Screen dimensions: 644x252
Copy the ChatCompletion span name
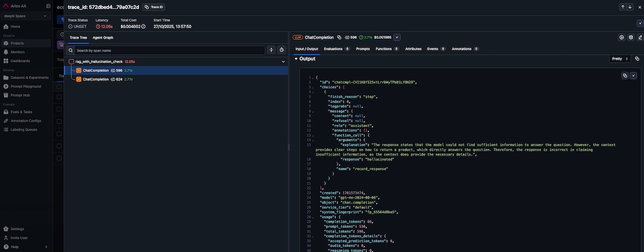(x=339, y=37)
